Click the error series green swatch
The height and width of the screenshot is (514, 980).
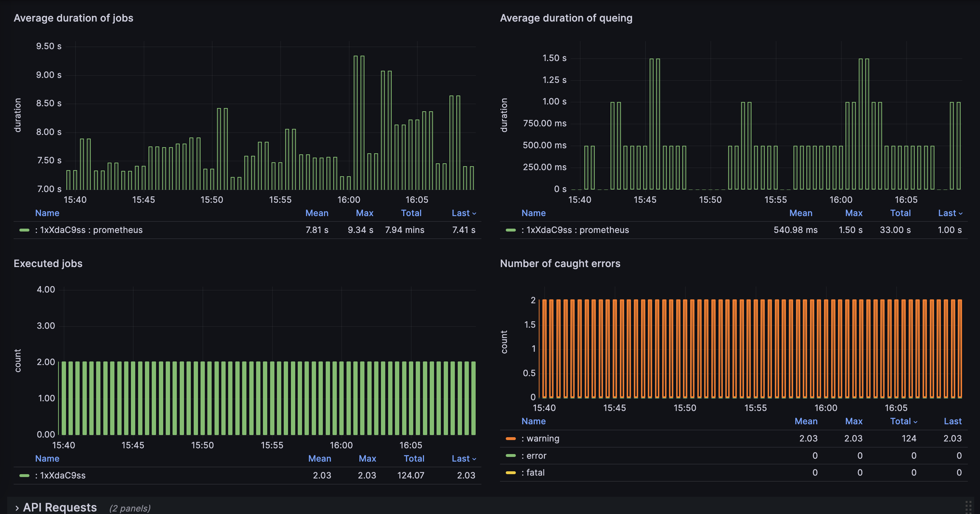[510, 456]
